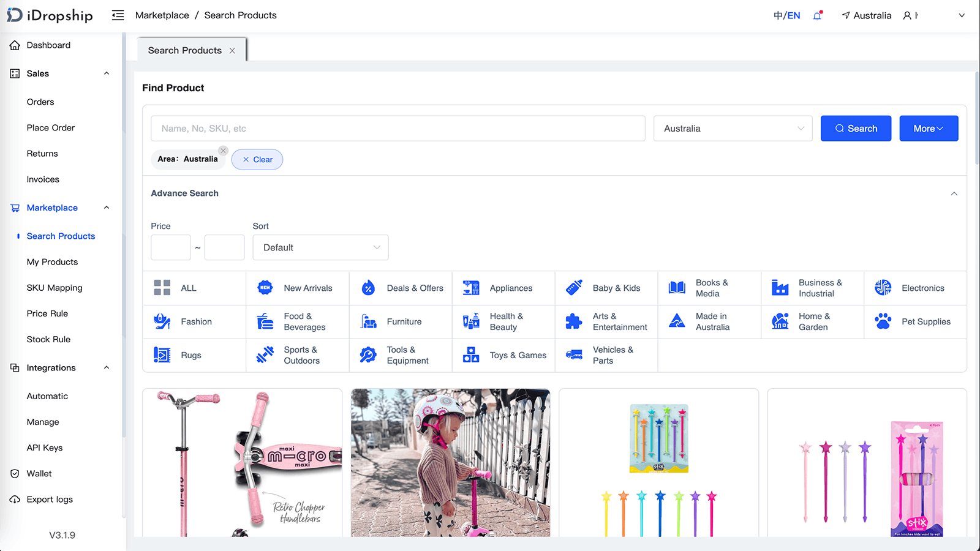Collapse the Advance Search section
The height and width of the screenshot is (551, 980).
coord(953,193)
